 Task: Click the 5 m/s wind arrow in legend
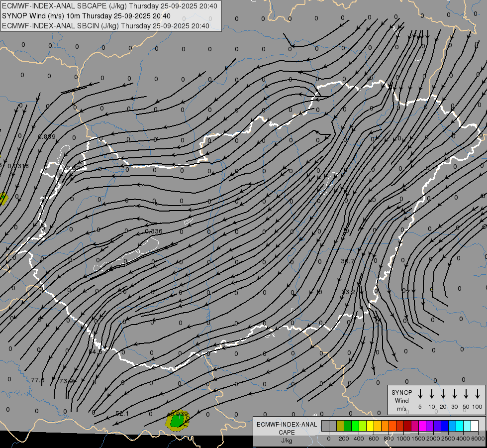[420, 394]
